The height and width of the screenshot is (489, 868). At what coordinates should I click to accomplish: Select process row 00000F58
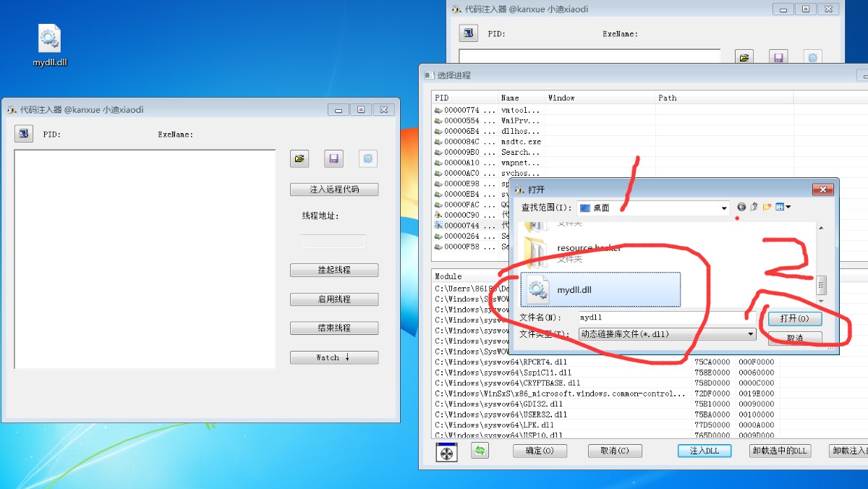coord(472,247)
